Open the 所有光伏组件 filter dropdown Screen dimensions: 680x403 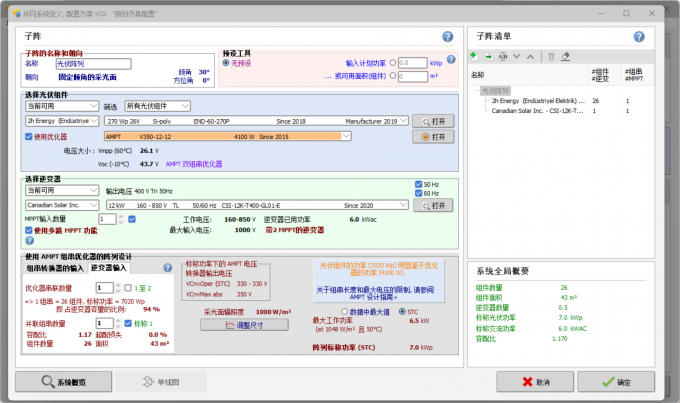point(158,106)
